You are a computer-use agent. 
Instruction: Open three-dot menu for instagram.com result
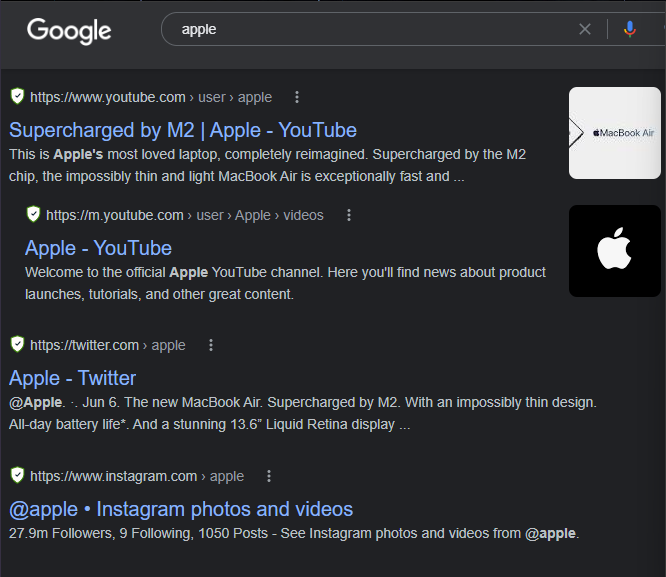click(269, 476)
